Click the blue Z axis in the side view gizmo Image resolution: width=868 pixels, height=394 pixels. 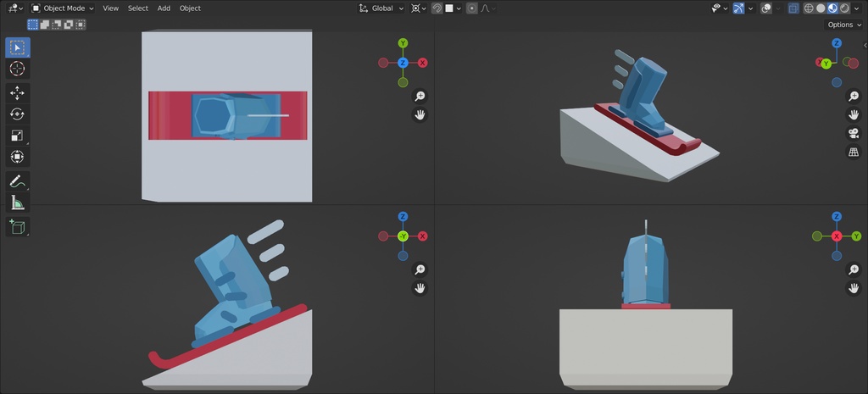point(837,216)
